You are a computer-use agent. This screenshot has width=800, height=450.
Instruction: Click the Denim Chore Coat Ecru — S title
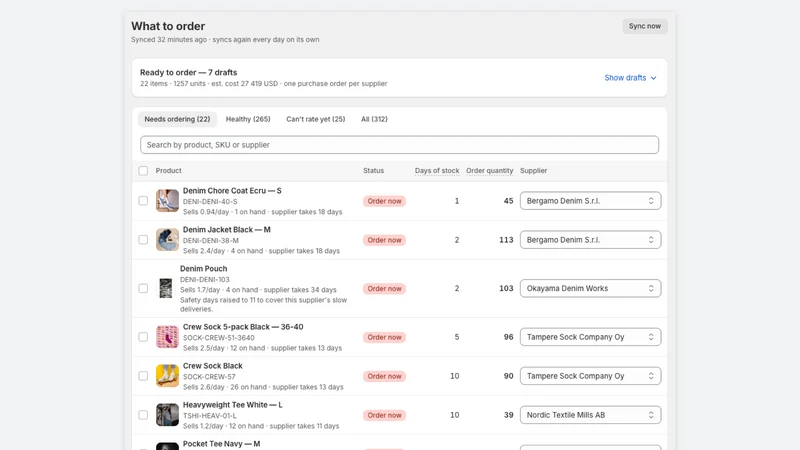click(x=232, y=190)
